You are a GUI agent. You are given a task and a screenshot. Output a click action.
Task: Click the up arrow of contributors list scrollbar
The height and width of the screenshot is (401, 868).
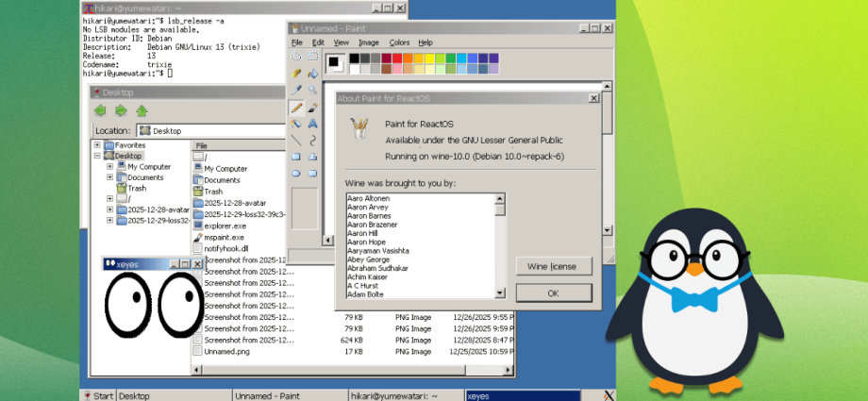[500, 198]
